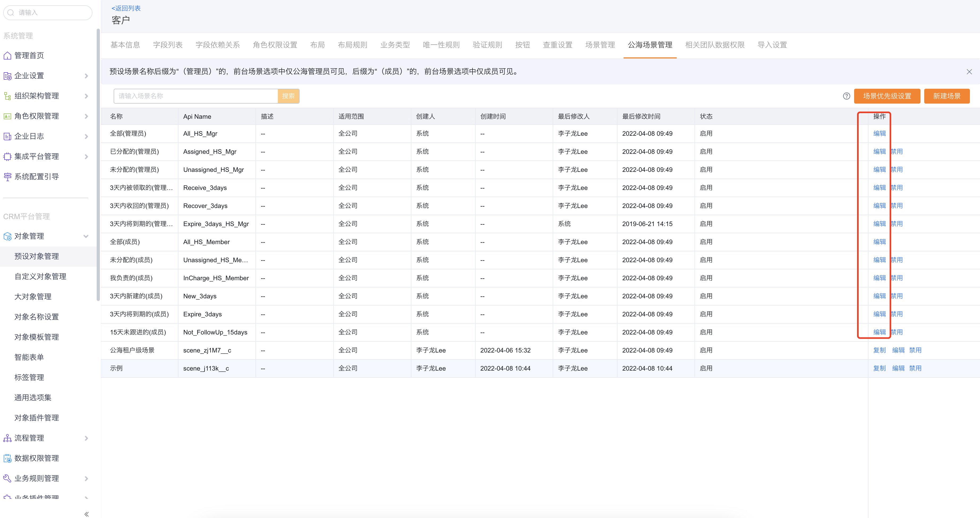
Task: Select the 集成平台管理 integration icon
Action: 8,156
